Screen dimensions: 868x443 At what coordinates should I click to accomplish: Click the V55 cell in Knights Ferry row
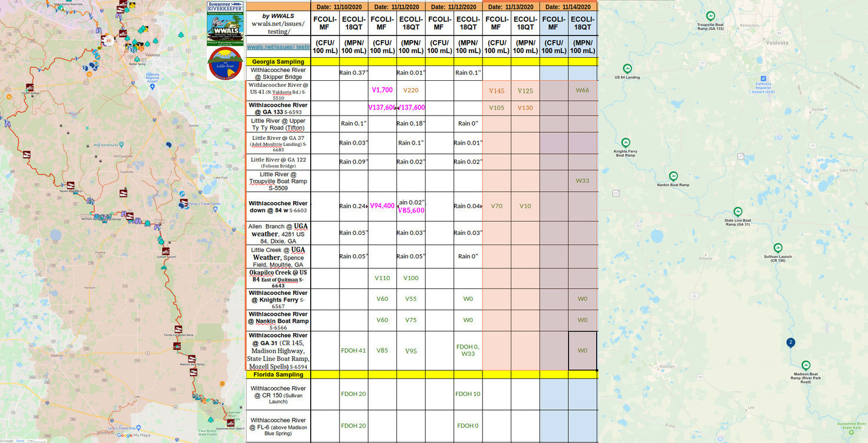pos(410,299)
